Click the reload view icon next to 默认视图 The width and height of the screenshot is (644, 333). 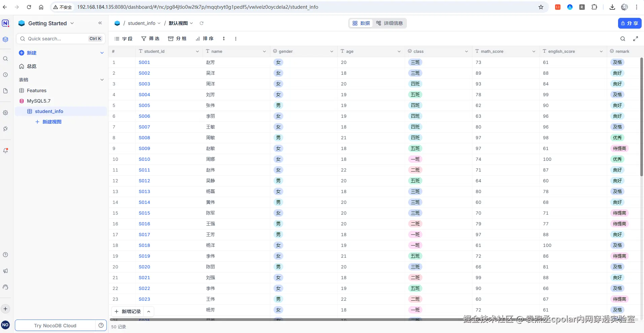tap(201, 23)
